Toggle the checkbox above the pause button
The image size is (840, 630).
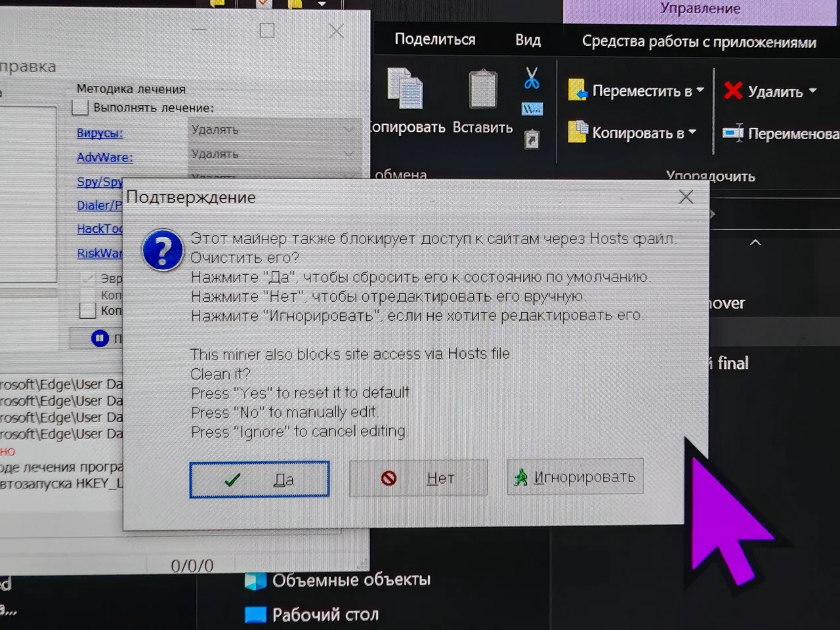coord(87,310)
